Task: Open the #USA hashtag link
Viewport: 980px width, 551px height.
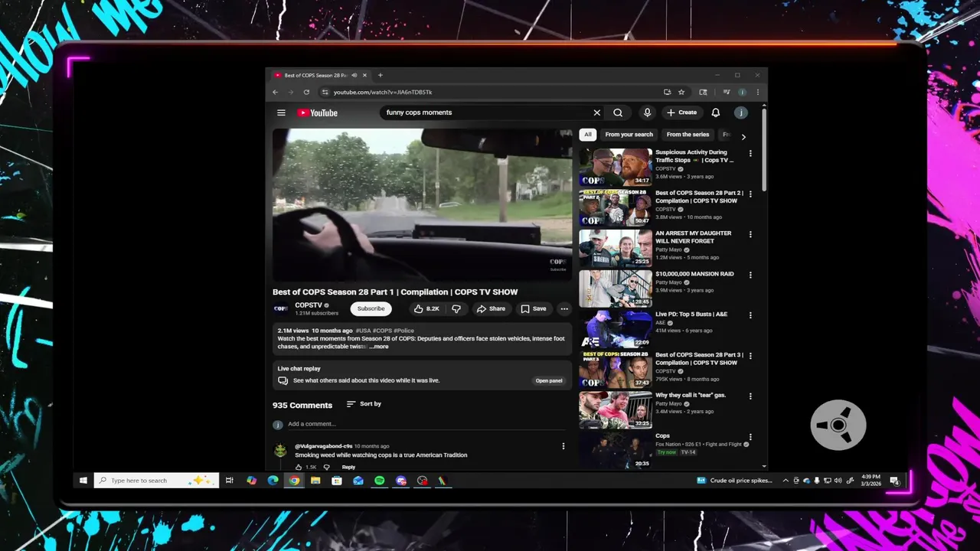Action: [363, 331]
